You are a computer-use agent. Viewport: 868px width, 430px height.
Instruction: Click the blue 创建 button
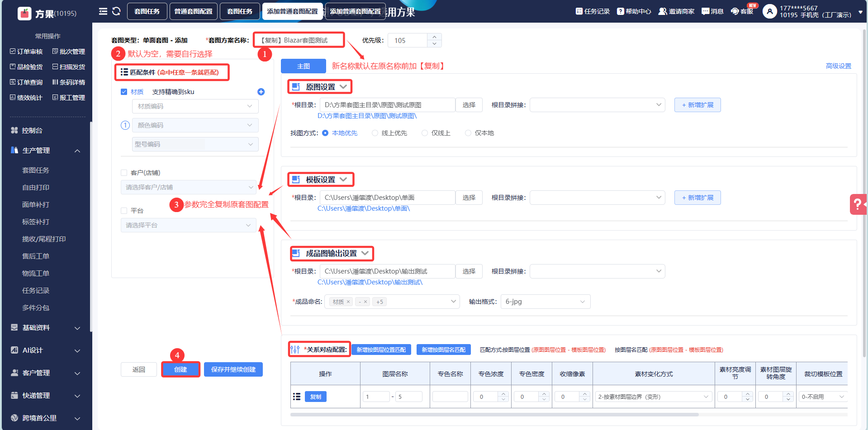180,369
